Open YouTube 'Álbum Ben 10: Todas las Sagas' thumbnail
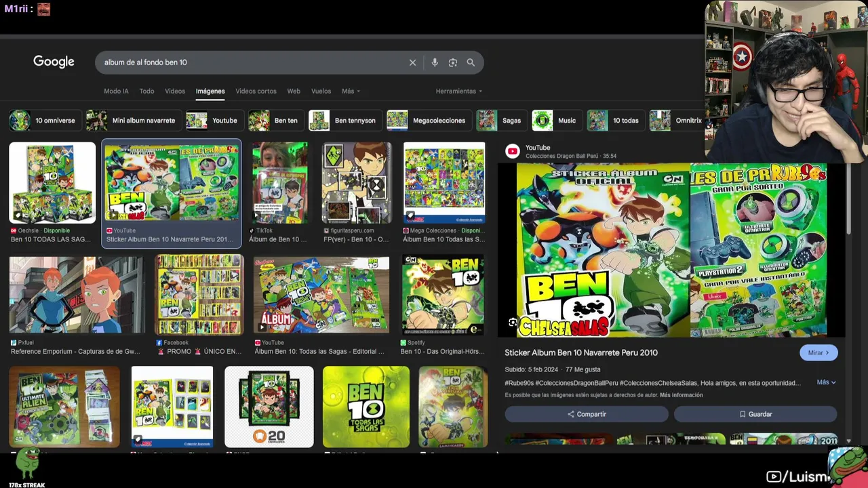 (321, 295)
